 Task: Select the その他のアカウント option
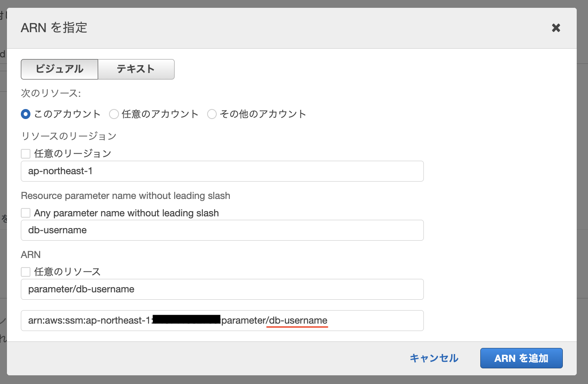tap(212, 114)
